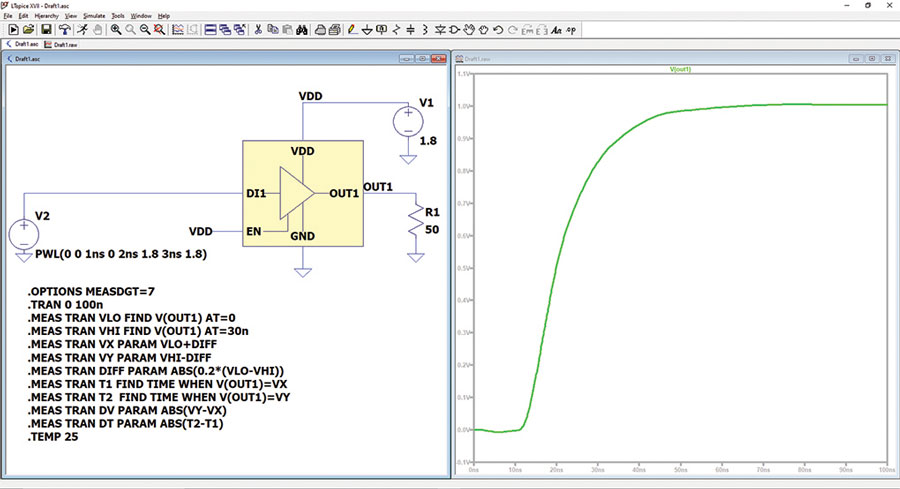
Task: Select the Capacitor component tool
Action: (410, 30)
